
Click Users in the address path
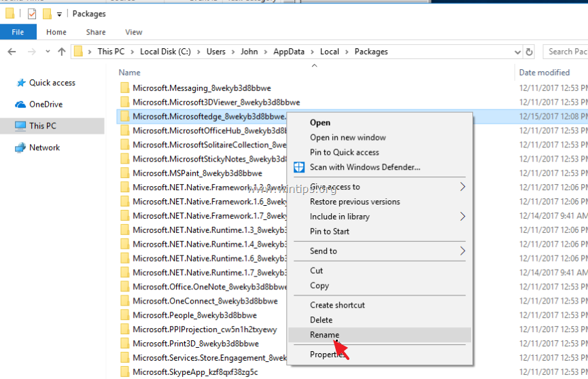click(x=216, y=52)
